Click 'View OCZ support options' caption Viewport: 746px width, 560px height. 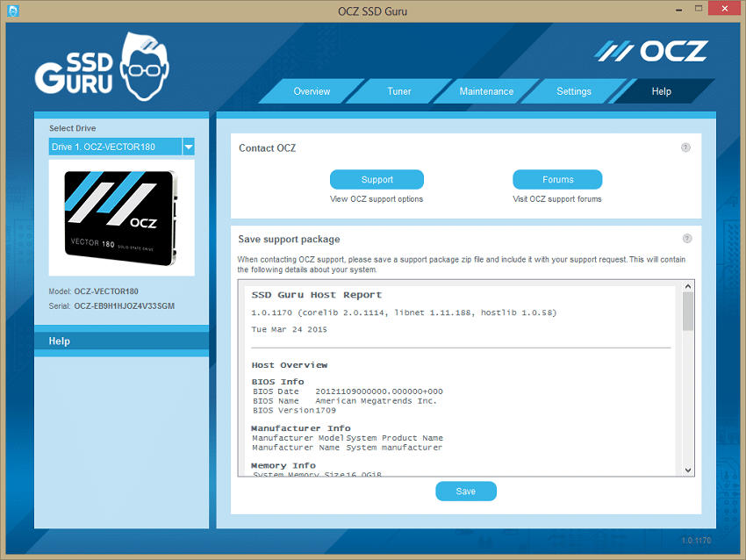[377, 199]
